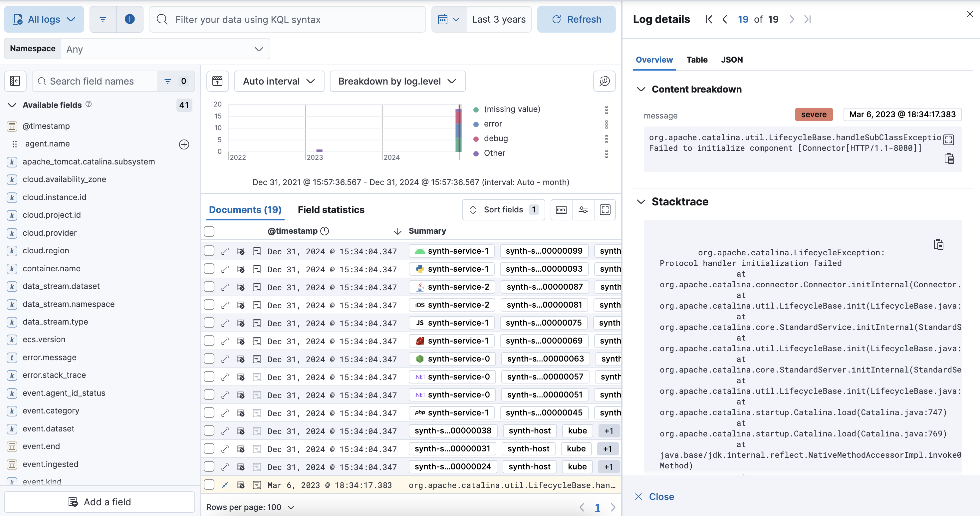This screenshot has height=516, width=980.
Task: Select checkbox for Mar 6, 2023 row
Action: [209, 484]
